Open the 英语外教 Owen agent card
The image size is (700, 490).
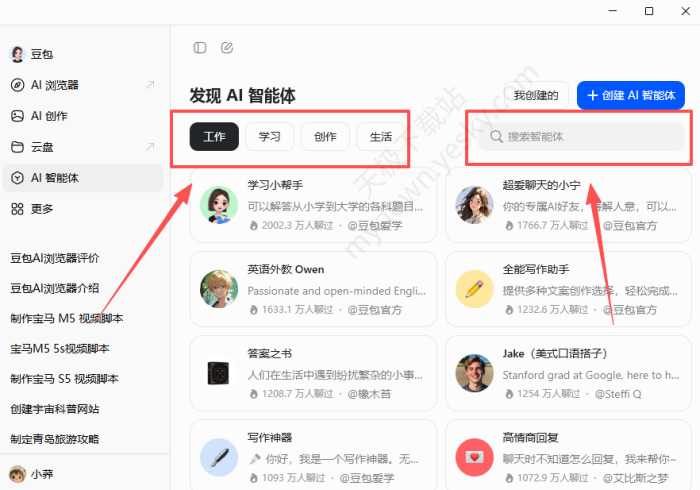pos(313,289)
